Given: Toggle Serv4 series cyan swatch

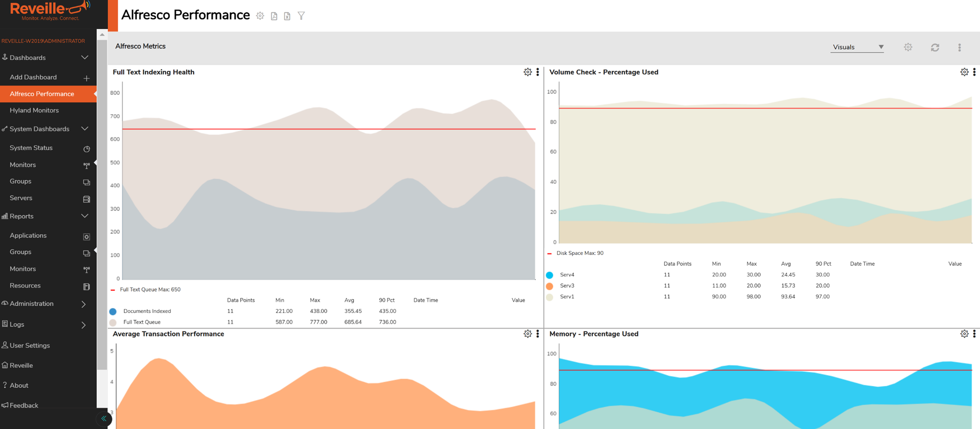Looking at the screenshot, I should coord(550,275).
